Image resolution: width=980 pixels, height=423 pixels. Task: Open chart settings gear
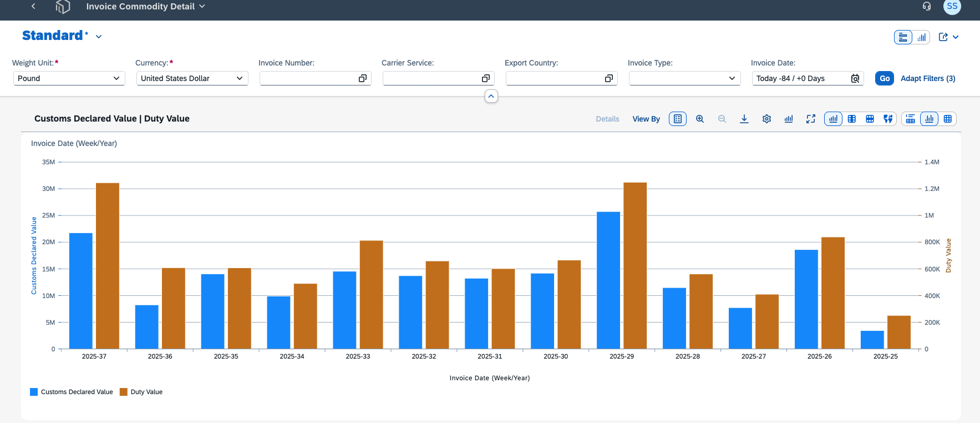click(766, 119)
